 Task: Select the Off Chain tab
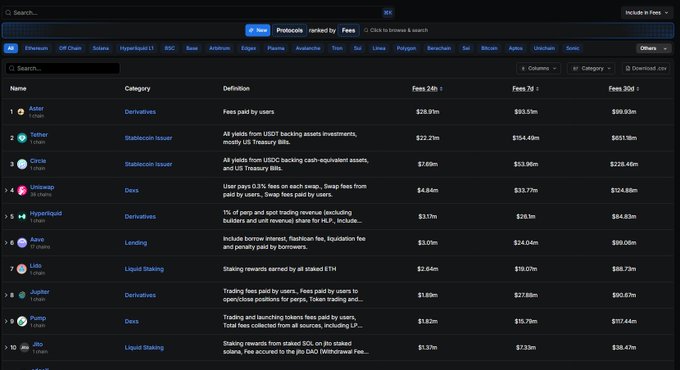[70, 48]
